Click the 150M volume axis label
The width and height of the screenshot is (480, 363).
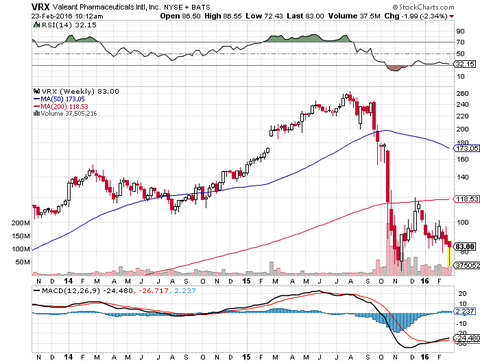click(21, 236)
